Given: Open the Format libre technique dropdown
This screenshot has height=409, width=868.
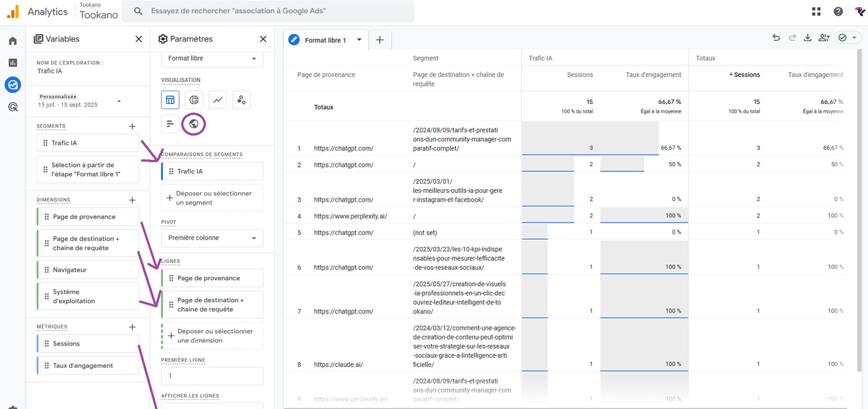Looking at the screenshot, I should coord(212,59).
